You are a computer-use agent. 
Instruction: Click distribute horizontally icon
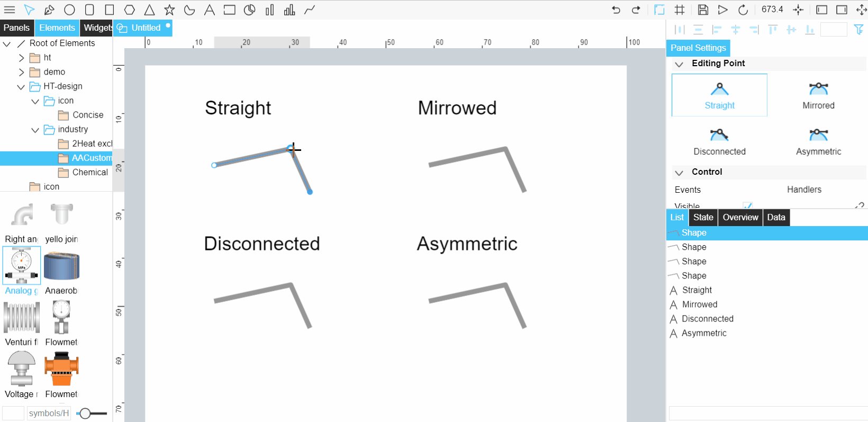[x=680, y=30]
